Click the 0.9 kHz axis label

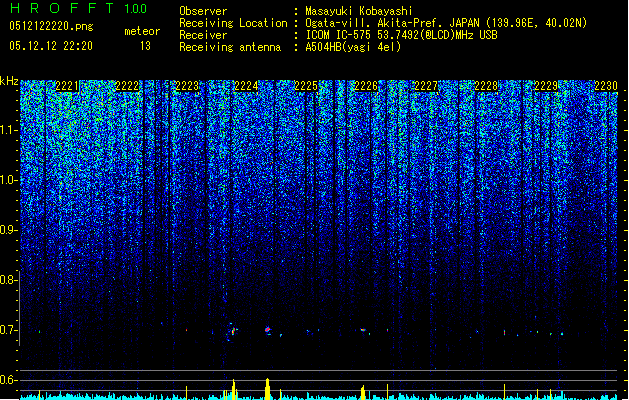[x=8, y=230]
